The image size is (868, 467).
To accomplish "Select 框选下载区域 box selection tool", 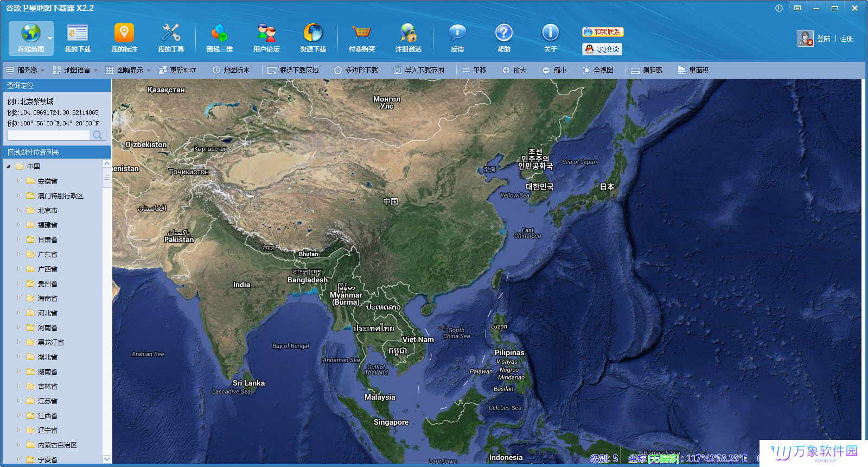I will point(293,70).
